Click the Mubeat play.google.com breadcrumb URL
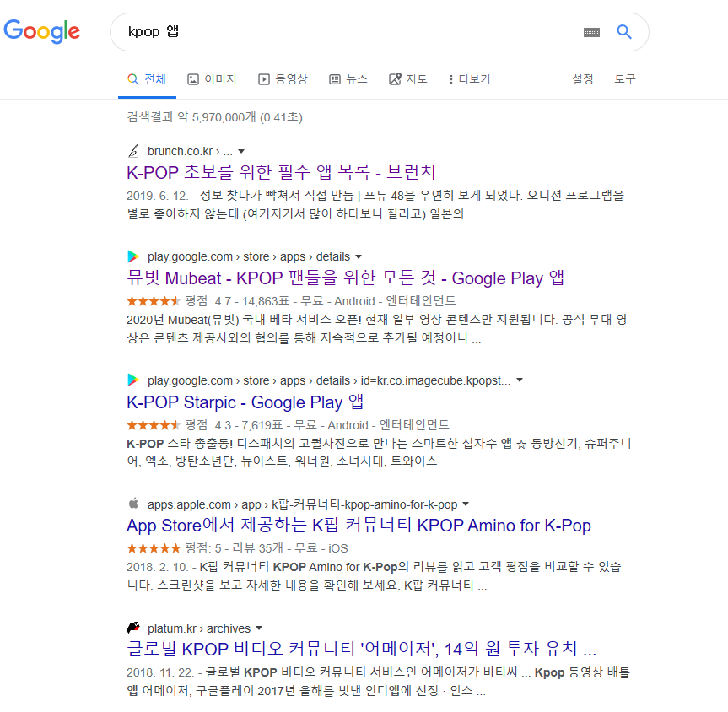The width and height of the screenshot is (728, 712). coord(249,256)
